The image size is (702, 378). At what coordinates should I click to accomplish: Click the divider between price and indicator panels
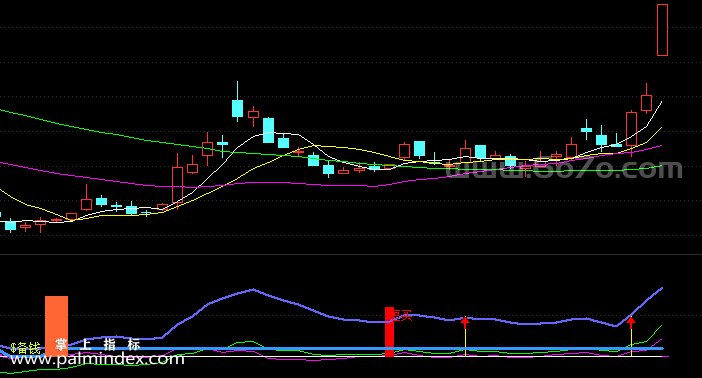[x=351, y=254]
